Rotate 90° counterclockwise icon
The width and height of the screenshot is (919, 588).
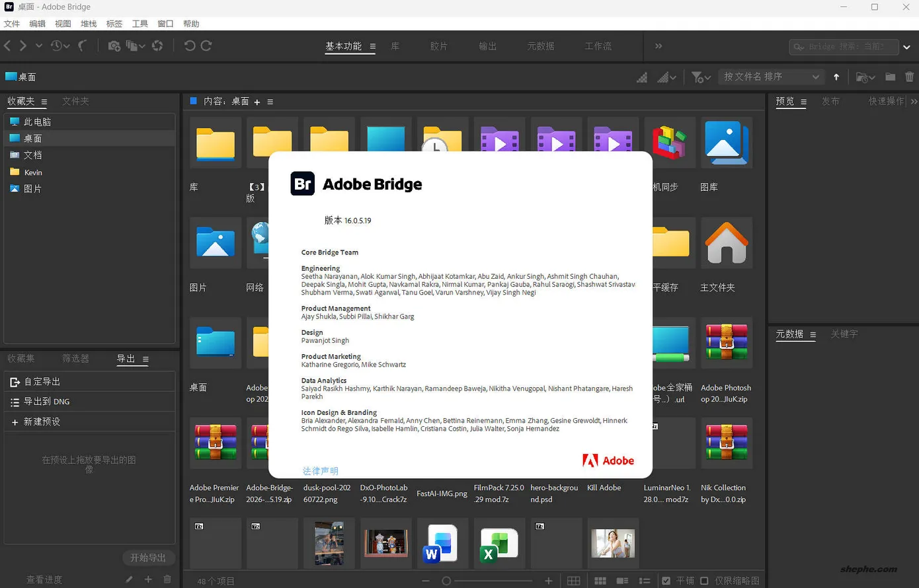click(189, 46)
